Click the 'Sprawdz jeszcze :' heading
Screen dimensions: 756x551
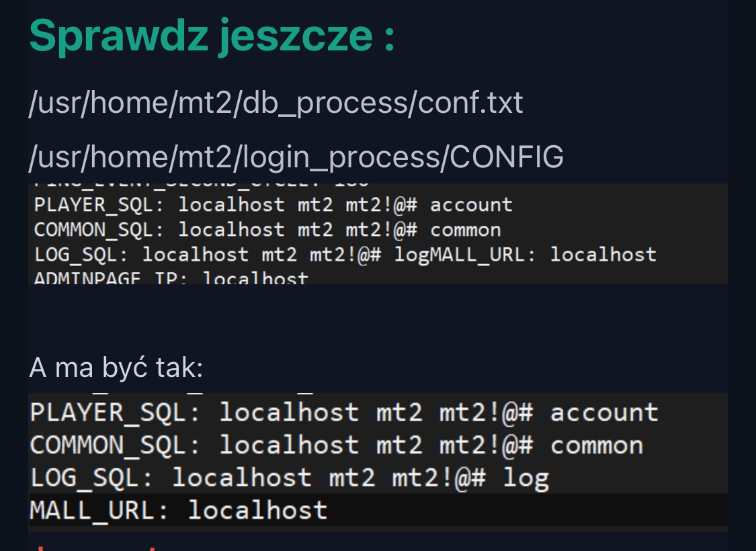(x=212, y=35)
